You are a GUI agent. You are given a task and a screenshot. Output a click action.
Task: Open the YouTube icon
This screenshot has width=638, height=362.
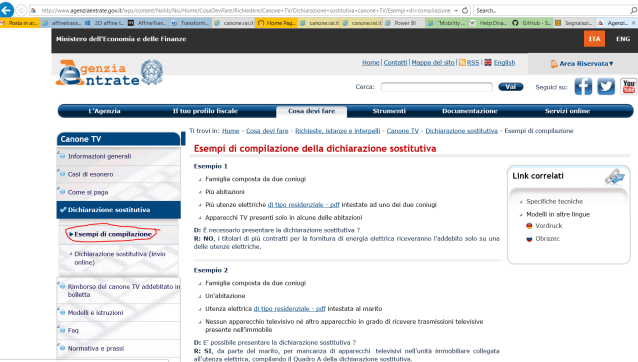pyautogui.click(x=629, y=87)
